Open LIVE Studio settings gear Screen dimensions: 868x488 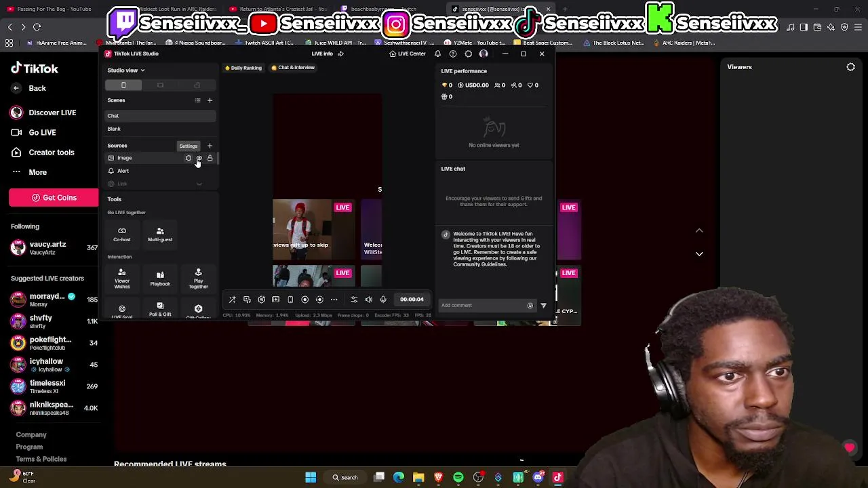click(468, 54)
